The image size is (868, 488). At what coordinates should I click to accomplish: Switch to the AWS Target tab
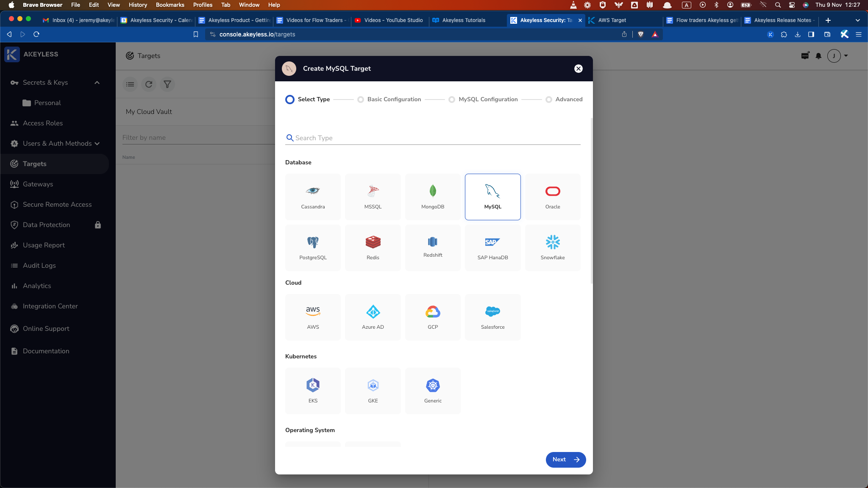612,20
